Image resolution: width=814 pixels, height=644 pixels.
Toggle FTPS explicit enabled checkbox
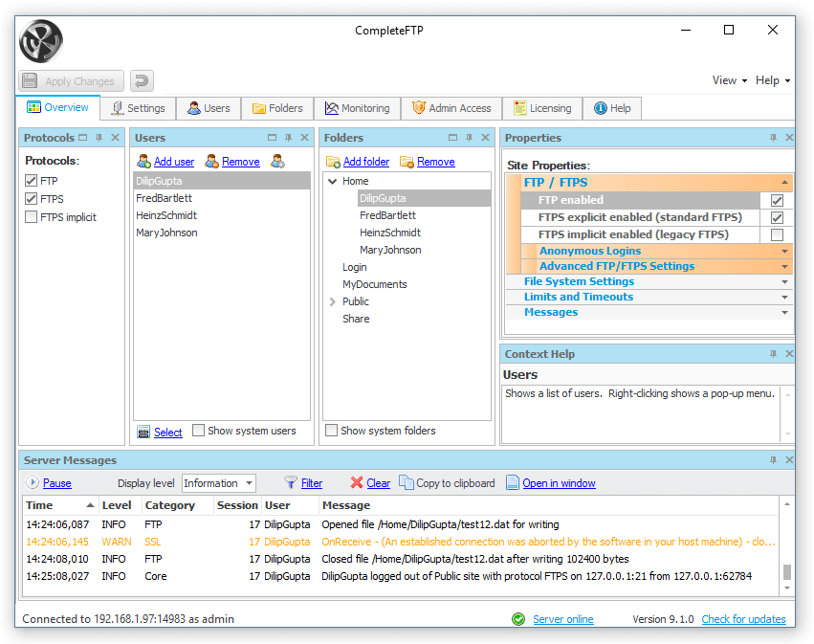(777, 217)
